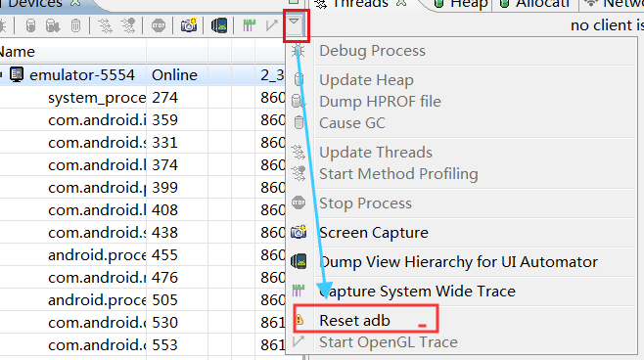Image resolution: width=644 pixels, height=360 pixels.
Task: Select the com.android process with PID 359
Action: (142, 120)
